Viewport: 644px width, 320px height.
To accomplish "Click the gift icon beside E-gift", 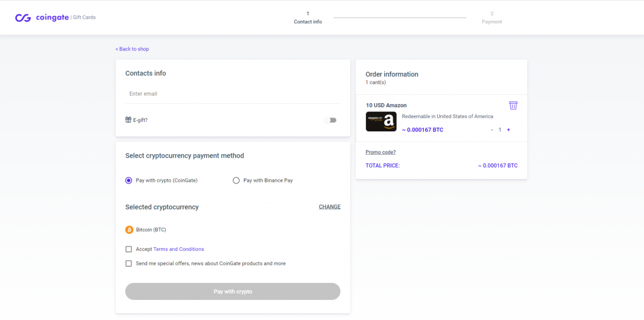I will tap(128, 119).
